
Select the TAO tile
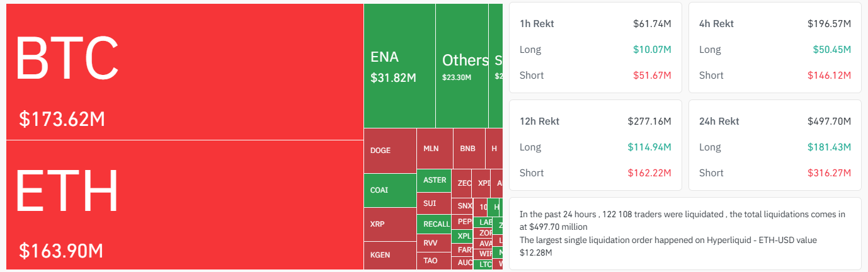(434, 261)
